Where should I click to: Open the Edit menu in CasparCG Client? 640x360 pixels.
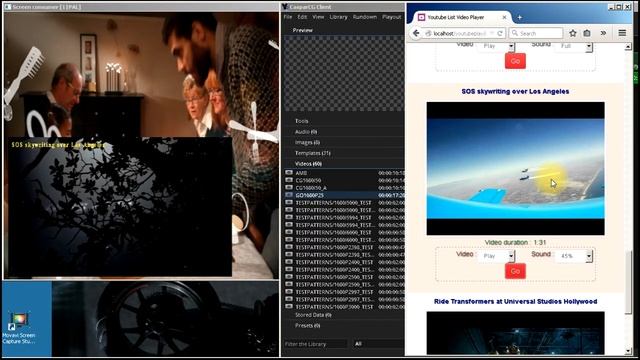pyautogui.click(x=302, y=17)
